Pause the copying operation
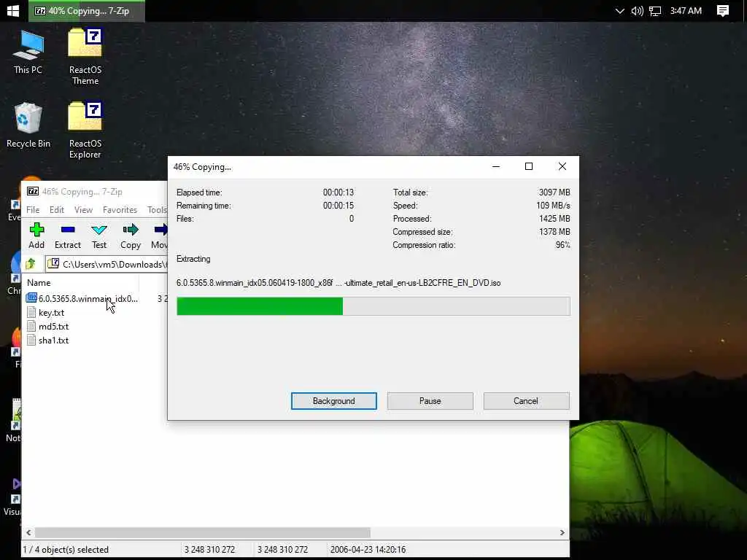 [430, 401]
